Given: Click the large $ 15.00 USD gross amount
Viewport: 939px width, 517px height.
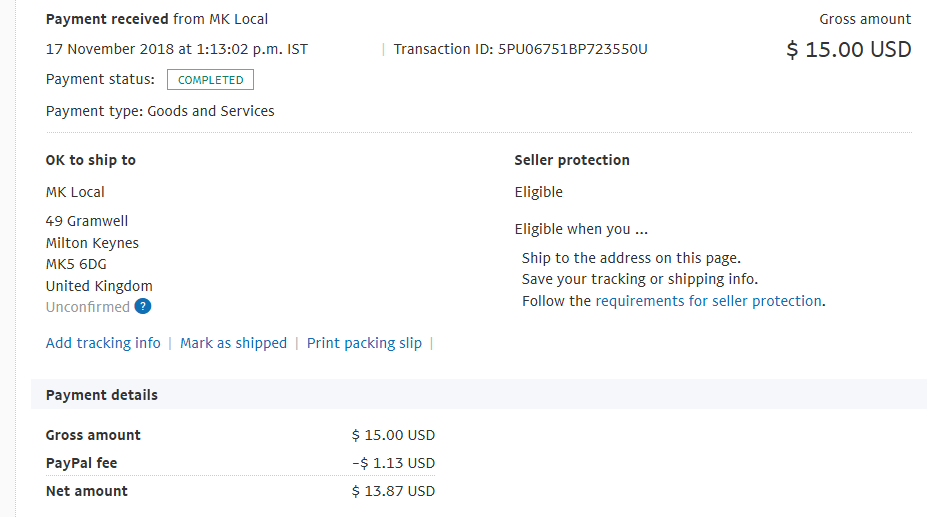Looking at the screenshot, I should (849, 49).
